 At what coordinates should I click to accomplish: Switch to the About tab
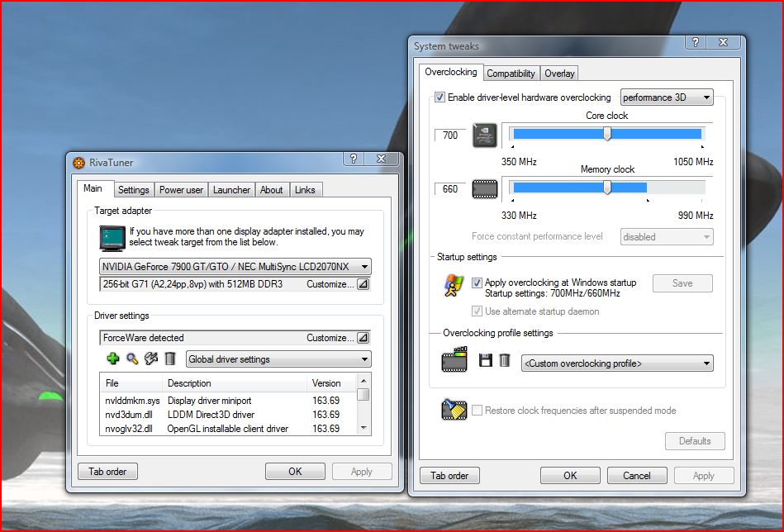[272, 190]
